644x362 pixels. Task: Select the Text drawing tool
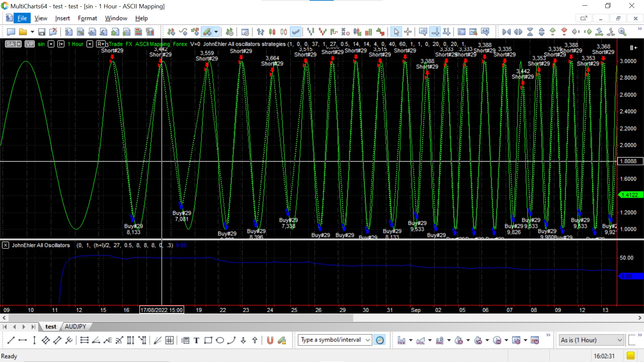click(x=197, y=341)
